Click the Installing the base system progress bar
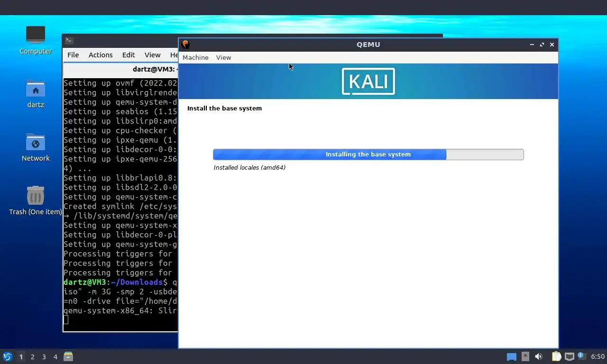607x364 pixels. pyautogui.click(x=368, y=155)
